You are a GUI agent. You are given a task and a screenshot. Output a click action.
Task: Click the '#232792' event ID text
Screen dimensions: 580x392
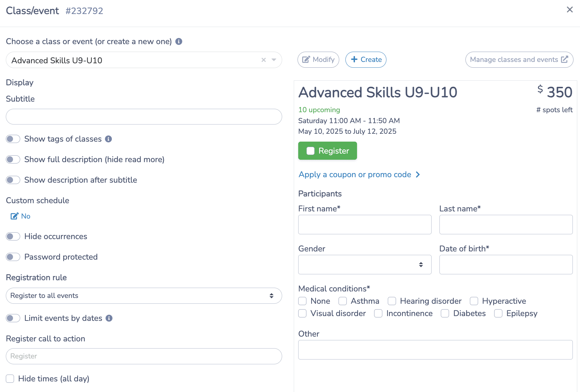coord(84,11)
